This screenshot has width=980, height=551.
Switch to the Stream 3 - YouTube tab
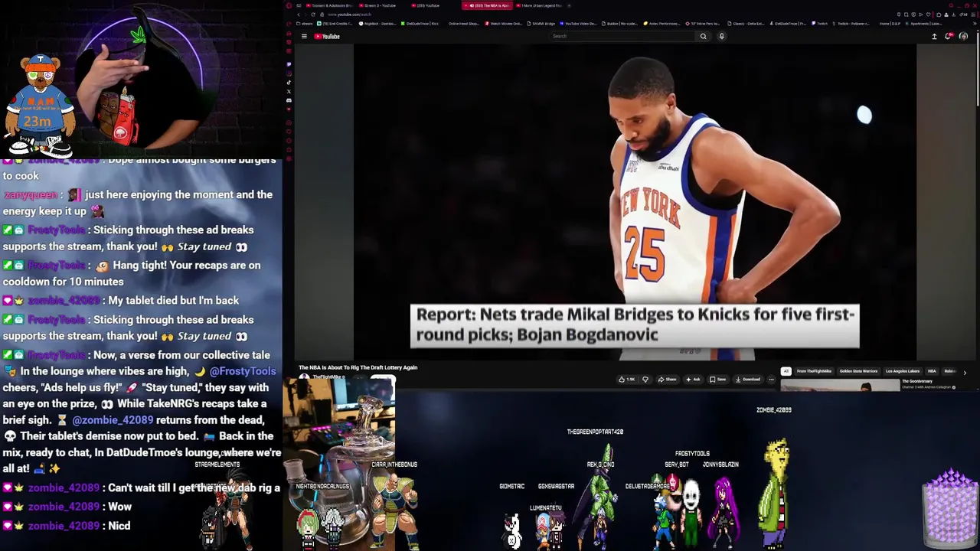pos(380,5)
